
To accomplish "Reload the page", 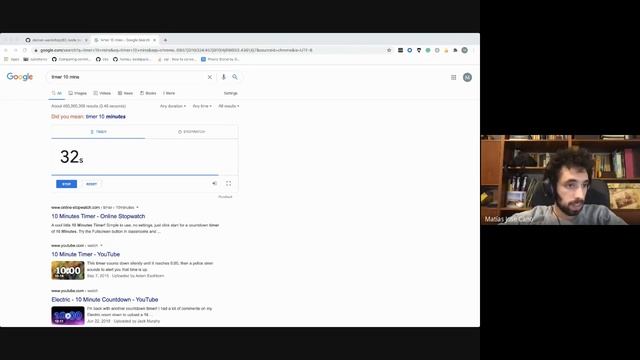I will click(x=24, y=50).
